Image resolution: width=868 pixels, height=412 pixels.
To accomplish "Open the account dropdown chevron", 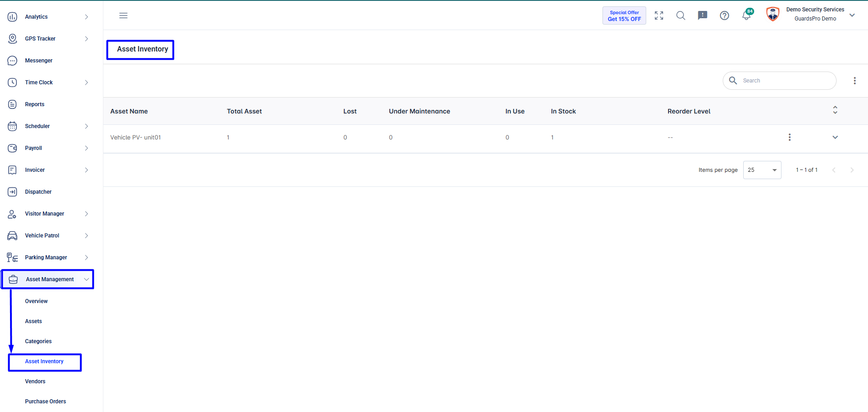I will [x=852, y=15].
